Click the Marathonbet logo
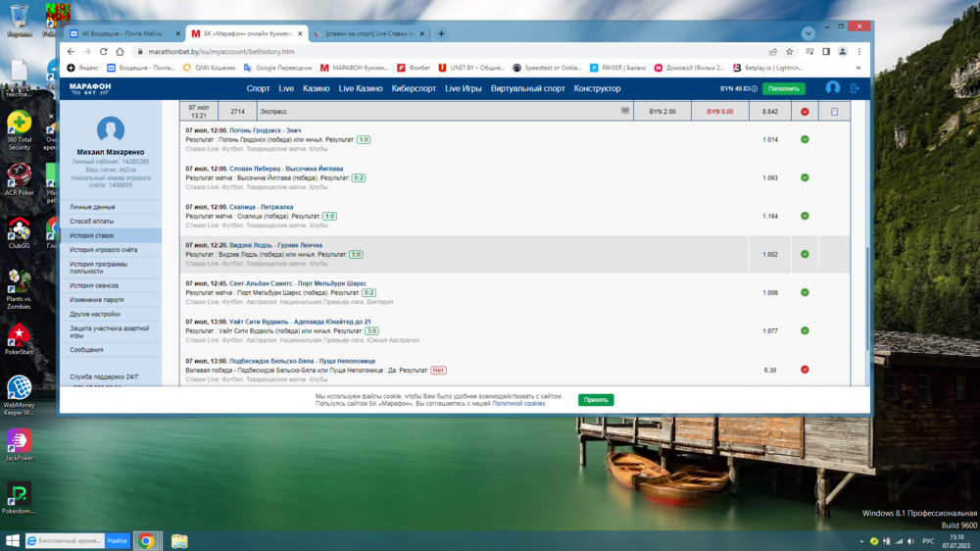 point(90,88)
